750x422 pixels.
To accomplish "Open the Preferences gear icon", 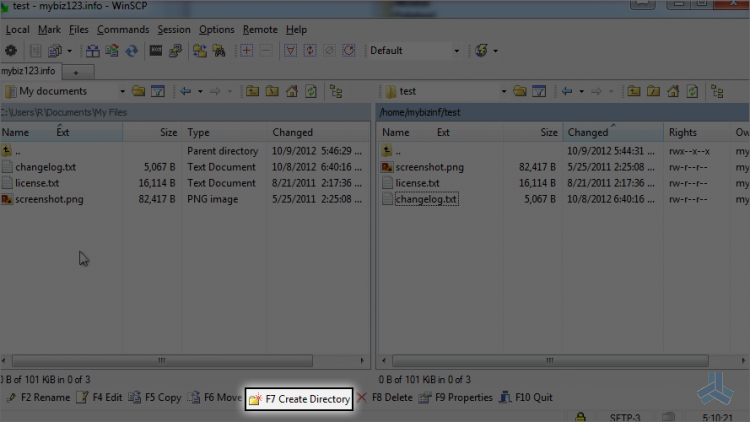I will (x=11, y=50).
